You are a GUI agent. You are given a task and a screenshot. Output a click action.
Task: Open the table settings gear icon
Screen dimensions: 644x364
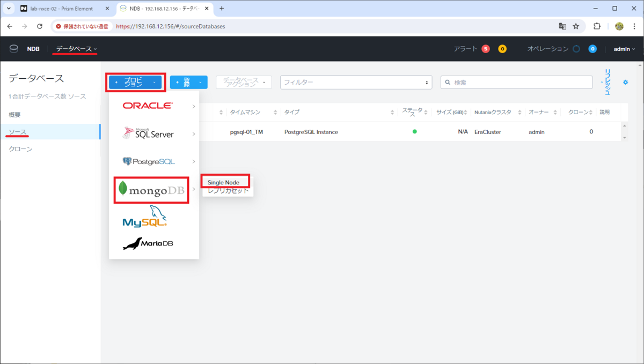pyautogui.click(x=625, y=82)
